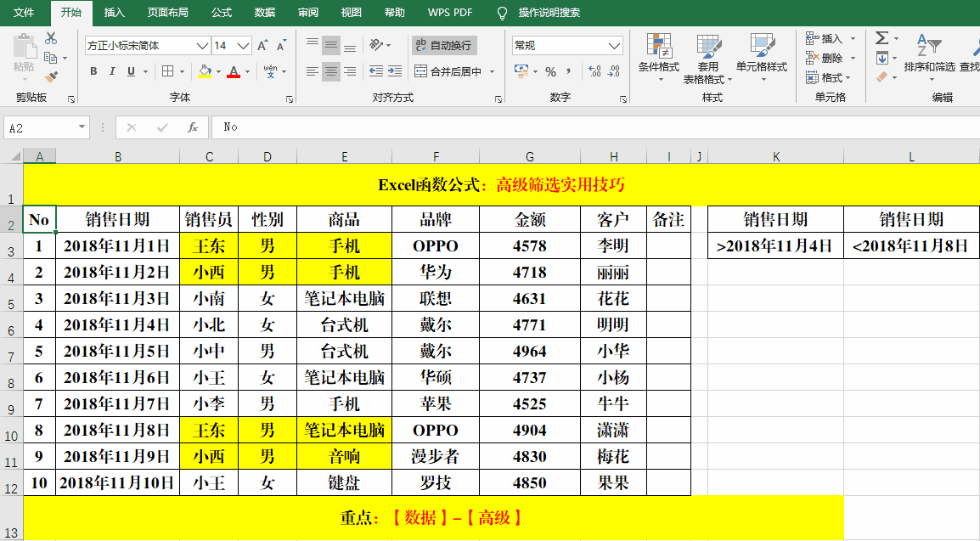Click the 求和 (AutoSum) sigma icon
980x541 pixels.
[x=881, y=38]
